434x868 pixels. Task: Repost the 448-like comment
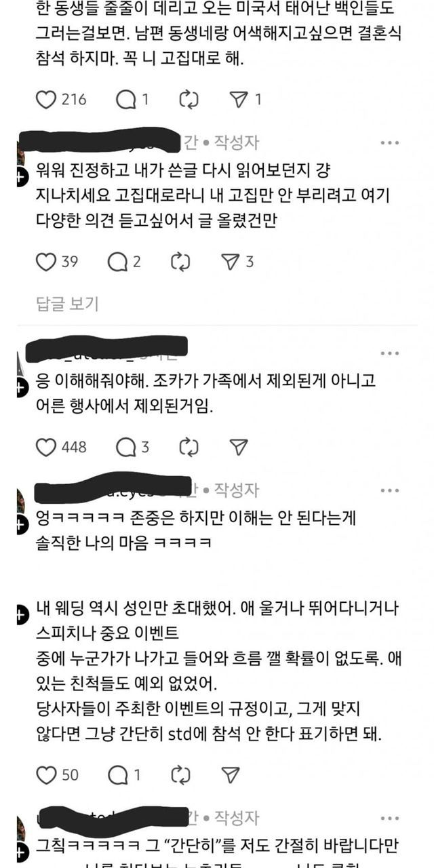click(188, 447)
